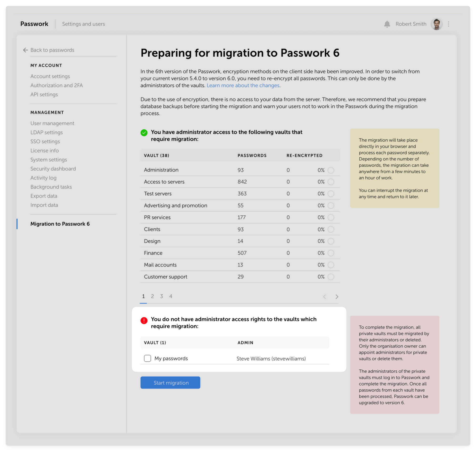Click the left pagination chevron

[x=325, y=296]
